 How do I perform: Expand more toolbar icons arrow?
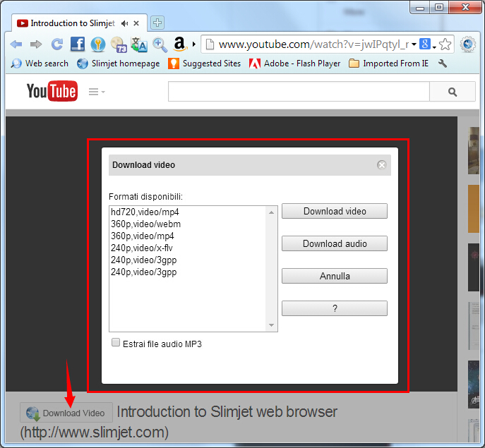(x=194, y=44)
